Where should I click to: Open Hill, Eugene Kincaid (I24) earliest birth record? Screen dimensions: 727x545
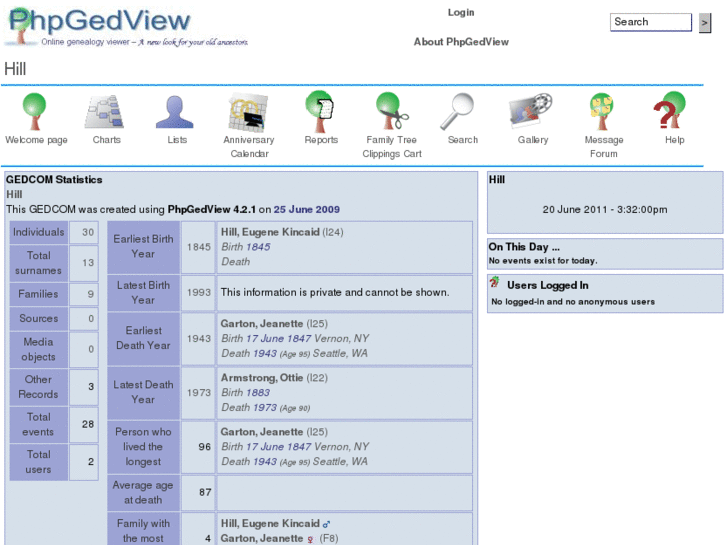282,232
